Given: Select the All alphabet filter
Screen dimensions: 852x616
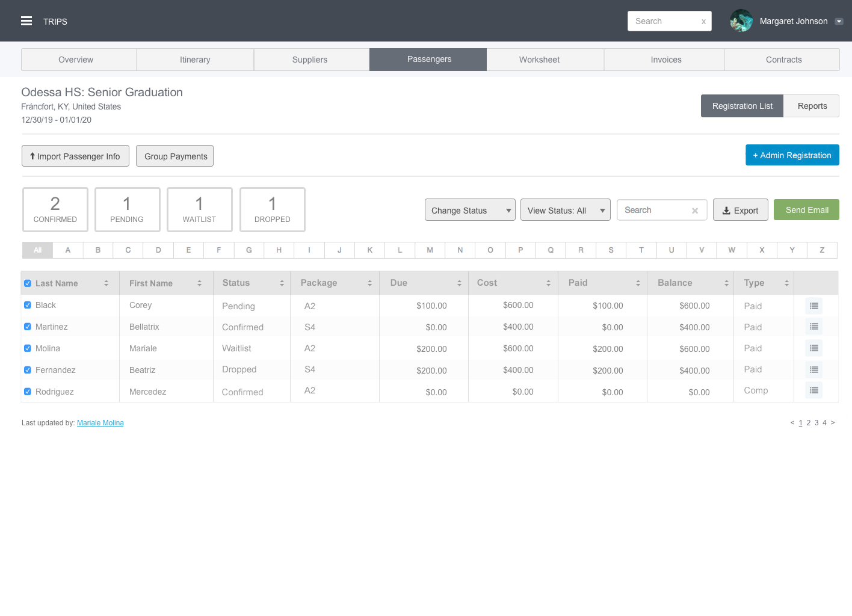Looking at the screenshot, I should [x=38, y=250].
